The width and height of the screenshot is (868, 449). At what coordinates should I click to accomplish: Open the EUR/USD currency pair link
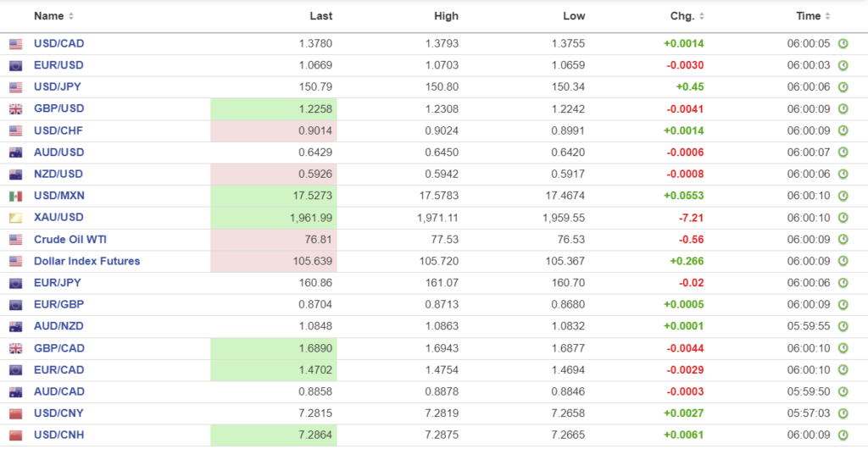tap(58, 65)
